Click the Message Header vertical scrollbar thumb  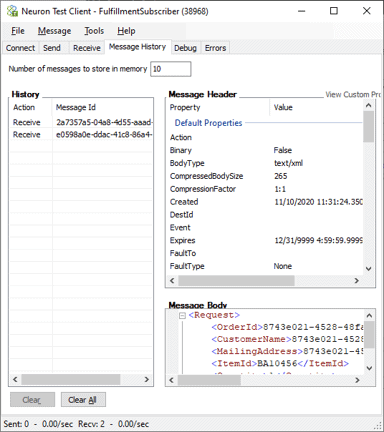click(x=368, y=127)
